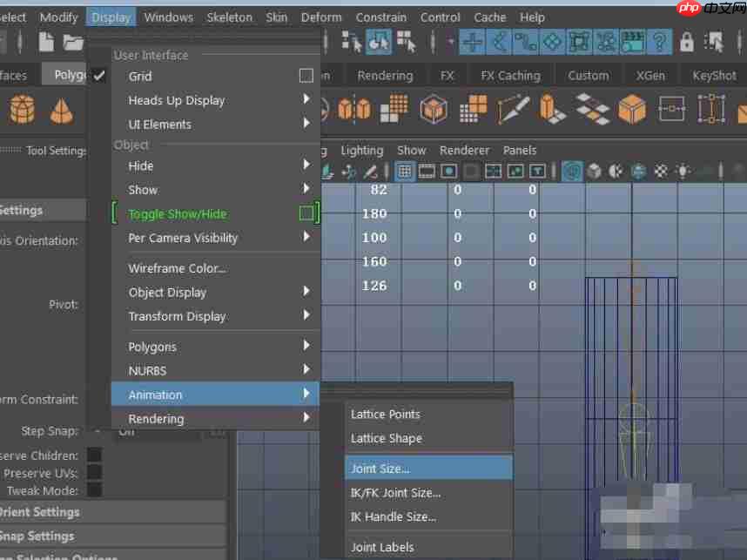Choose Wireframe Color... entry
Image resolution: width=747 pixels, height=560 pixels.
click(x=216, y=268)
